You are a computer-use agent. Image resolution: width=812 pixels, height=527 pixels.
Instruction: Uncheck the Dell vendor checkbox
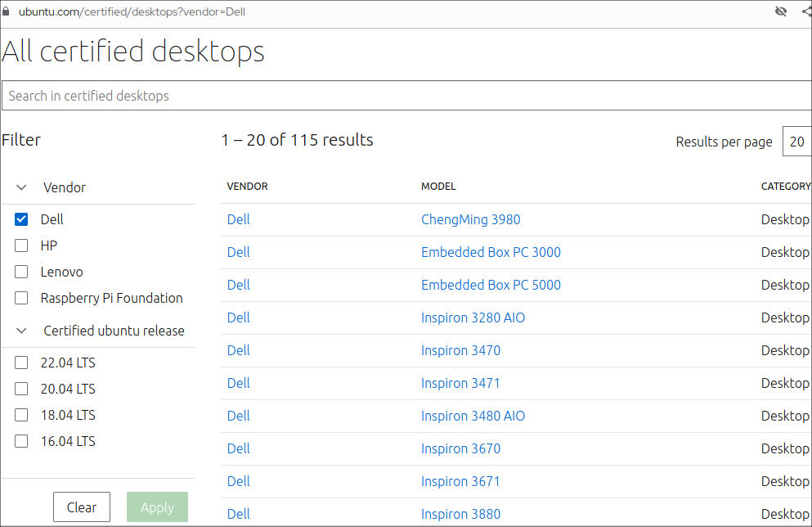[21, 219]
